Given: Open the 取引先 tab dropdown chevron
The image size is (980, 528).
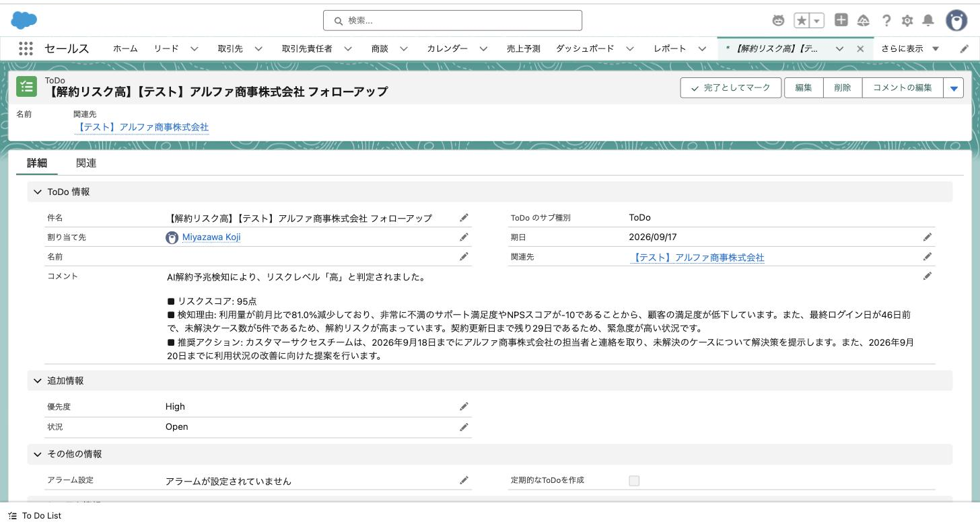Looking at the screenshot, I should click(258, 48).
